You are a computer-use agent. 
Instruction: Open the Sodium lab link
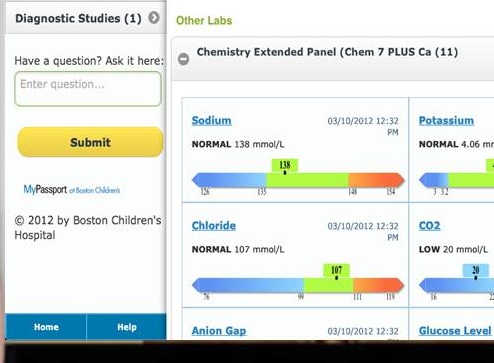click(211, 120)
